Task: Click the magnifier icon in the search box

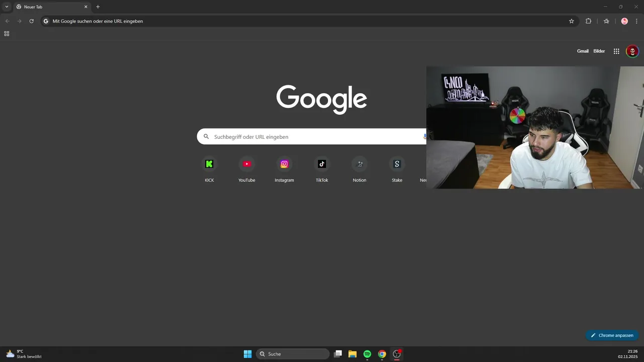Action: (x=206, y=136)
